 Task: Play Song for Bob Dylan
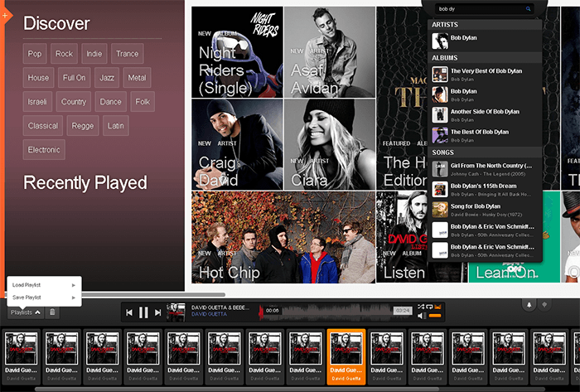[x=485, y=210]
